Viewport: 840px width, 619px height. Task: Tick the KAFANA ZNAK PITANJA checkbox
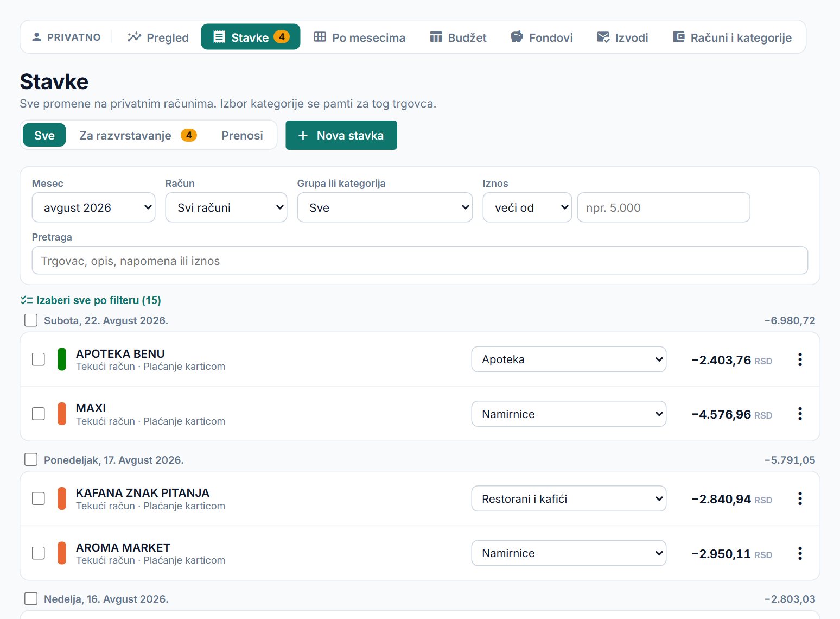point(39,498)
